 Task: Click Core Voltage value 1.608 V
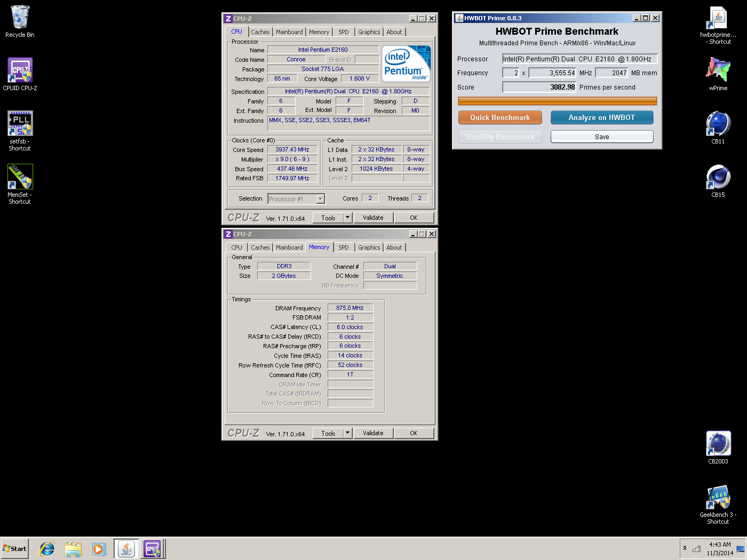click(360, 78)
